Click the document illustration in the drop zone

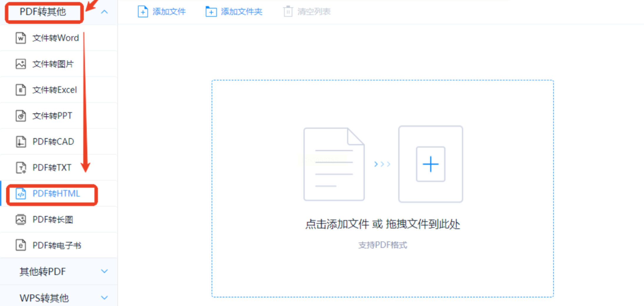click(334, 164)
